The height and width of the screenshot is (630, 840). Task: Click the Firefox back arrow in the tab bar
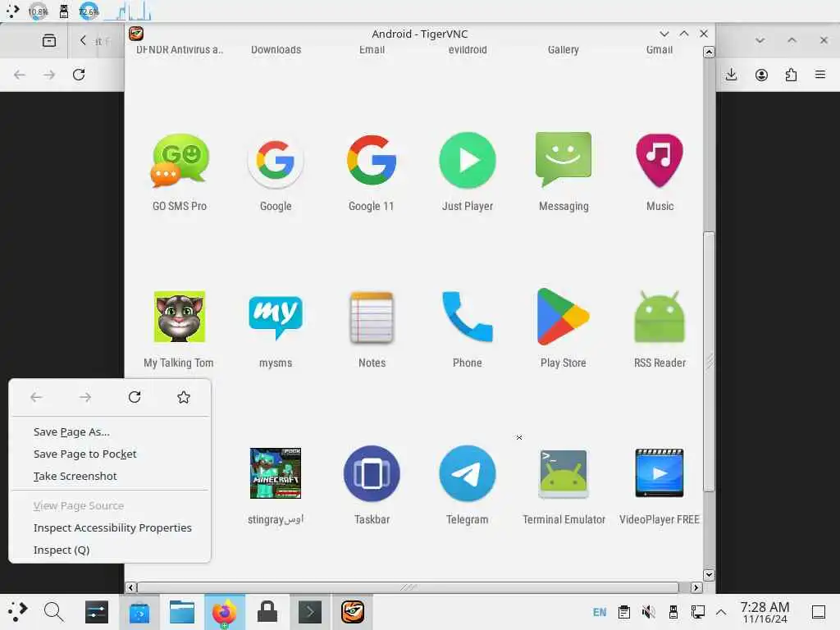83,40
